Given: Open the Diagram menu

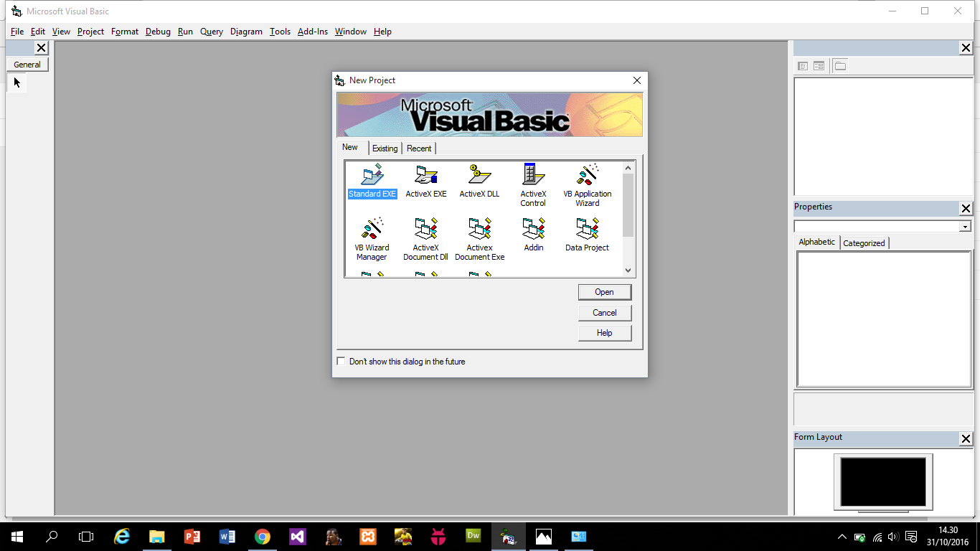Looking at the screenshot, I should pyautogui.click(x=246, y=32).
